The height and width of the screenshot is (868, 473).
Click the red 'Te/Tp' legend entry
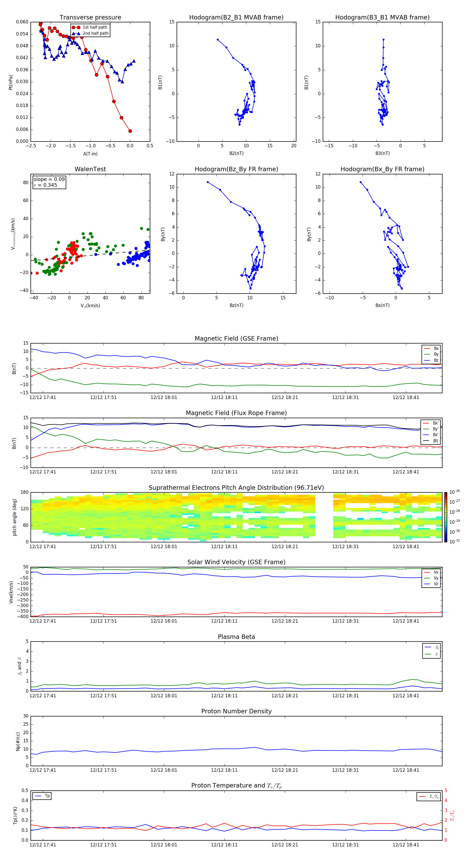[429, 796]
